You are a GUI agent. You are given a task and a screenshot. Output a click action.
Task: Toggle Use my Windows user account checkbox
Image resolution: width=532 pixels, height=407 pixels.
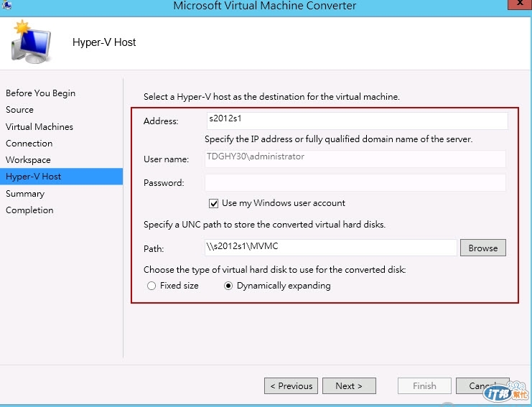point(213,204)
